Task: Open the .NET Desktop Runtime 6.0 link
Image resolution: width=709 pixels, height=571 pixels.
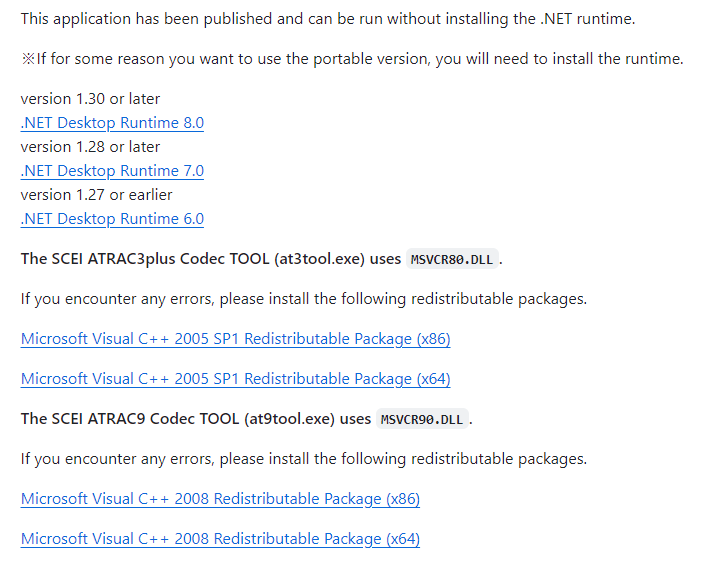Action: [112, 218]
